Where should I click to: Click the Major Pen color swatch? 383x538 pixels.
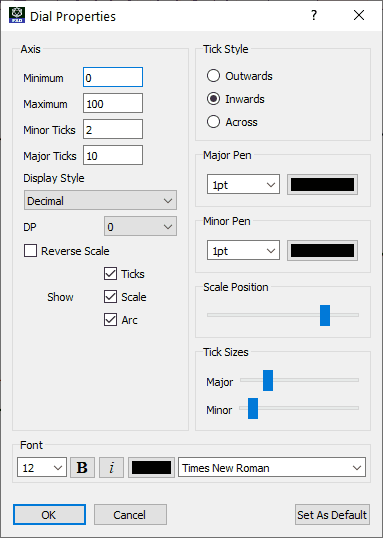tap(322, 185)
